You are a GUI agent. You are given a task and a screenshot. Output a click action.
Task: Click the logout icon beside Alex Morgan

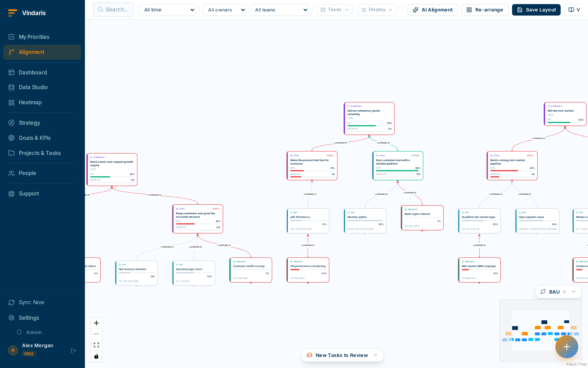(x=73, y=350)
